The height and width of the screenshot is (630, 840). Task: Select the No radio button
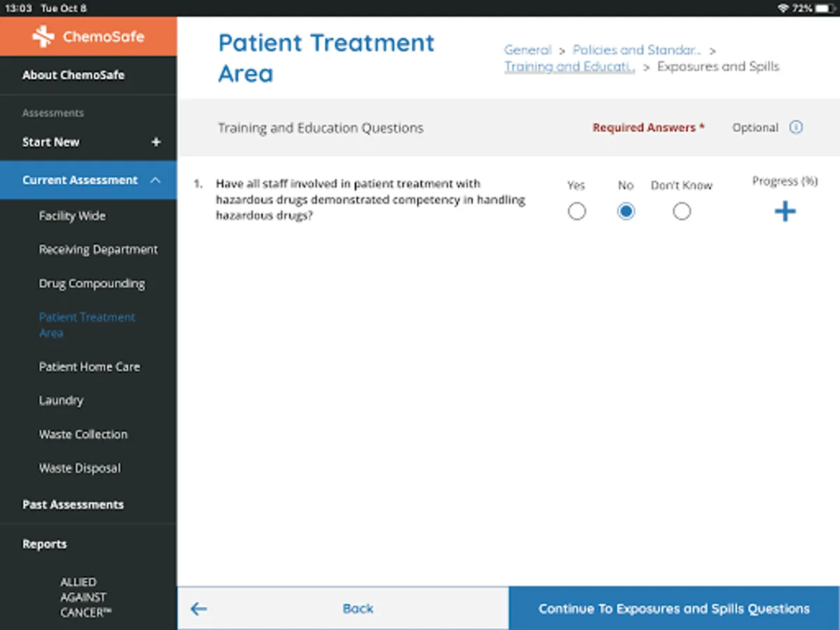(626, 211)
